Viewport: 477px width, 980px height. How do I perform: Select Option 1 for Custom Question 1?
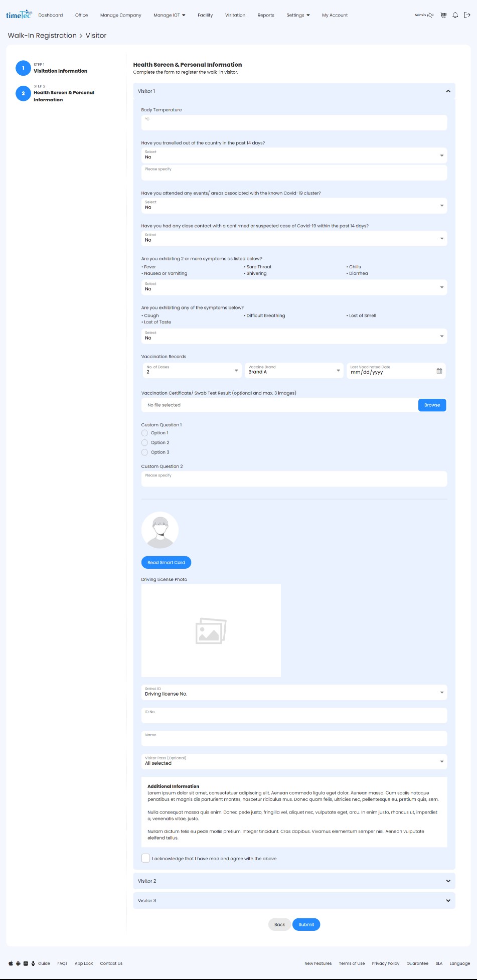coord(145,433)
